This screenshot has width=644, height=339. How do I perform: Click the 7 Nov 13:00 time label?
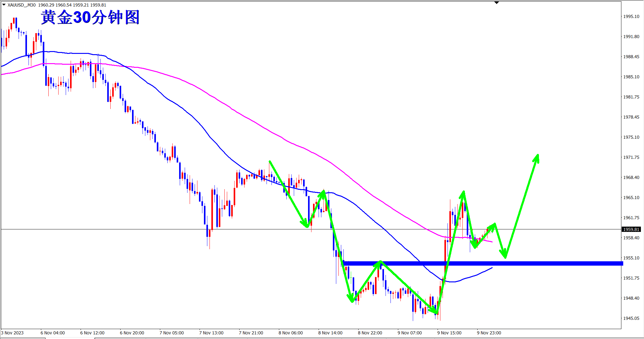point(211,333)
